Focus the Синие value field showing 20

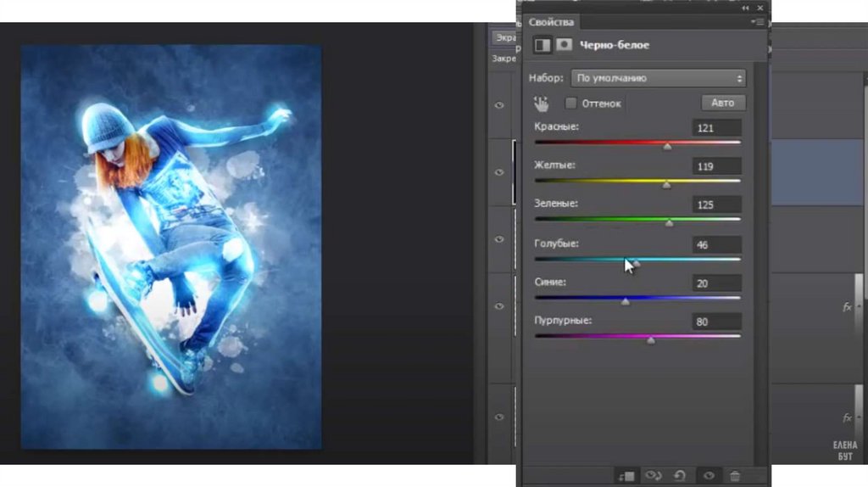point(717,283)
